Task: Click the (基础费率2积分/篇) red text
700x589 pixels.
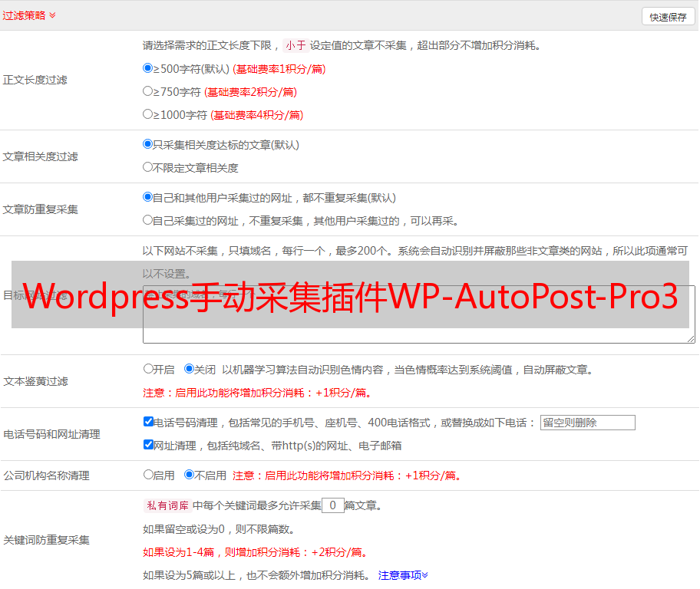Action: point(250,92)
